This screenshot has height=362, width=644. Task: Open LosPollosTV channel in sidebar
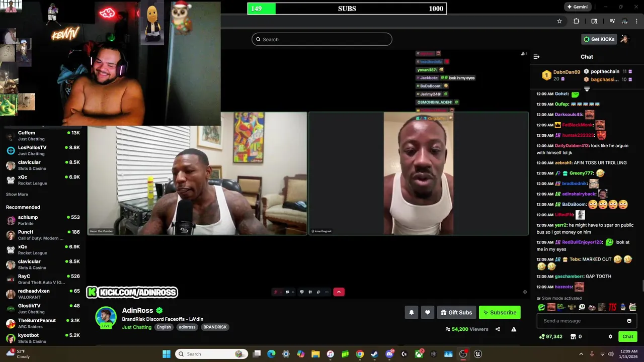[x=43, y=150]
